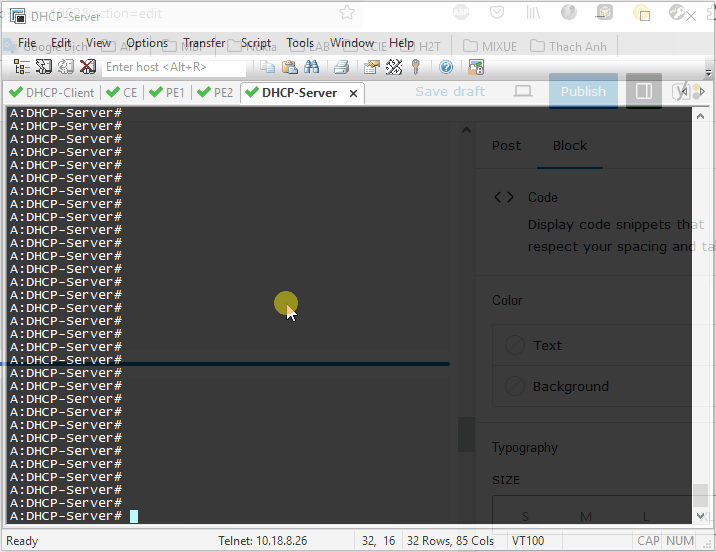716x552 pixels.
Task: Click the SecureCRT title bar app icon
Action: coord(18,16)
